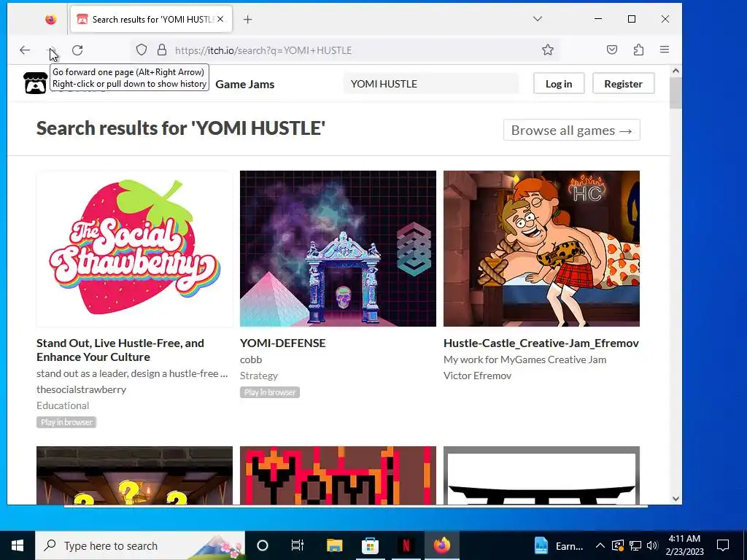Open the Earn... news taskbar widget
747x560 pixels.
point(559,545)
